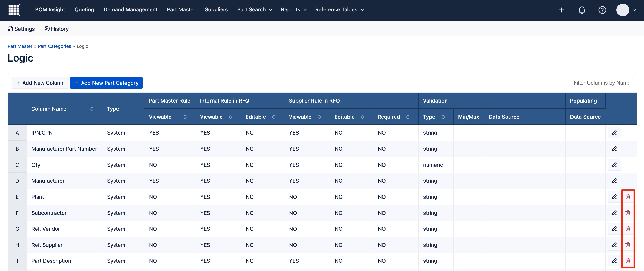Switch to the Settings tab
Viewport: 644px width, 271px height.
[x=21, y=29]
